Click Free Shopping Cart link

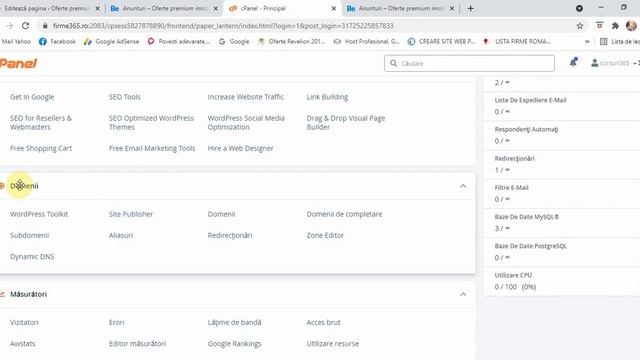point(41,148)
